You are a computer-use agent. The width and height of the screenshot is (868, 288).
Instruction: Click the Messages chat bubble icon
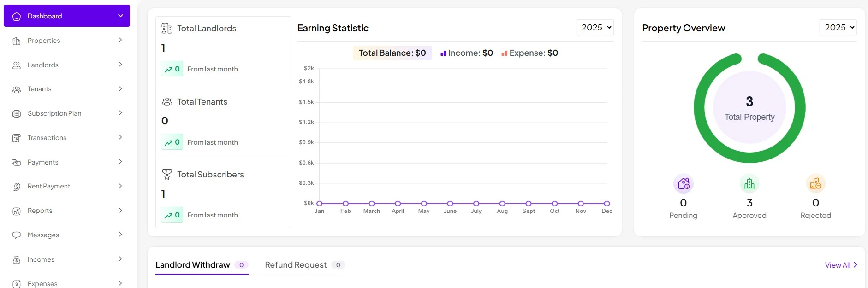pyautogui.click(x=17, y=235)
